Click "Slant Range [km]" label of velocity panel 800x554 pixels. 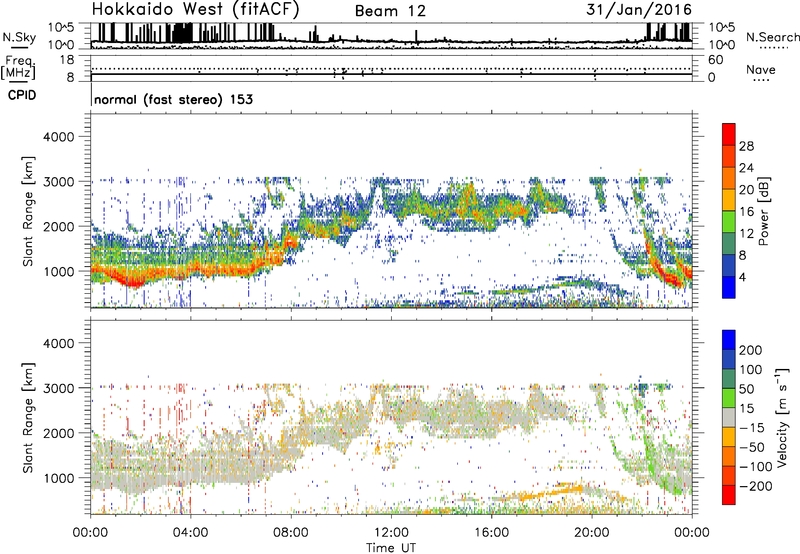(28, 418)
